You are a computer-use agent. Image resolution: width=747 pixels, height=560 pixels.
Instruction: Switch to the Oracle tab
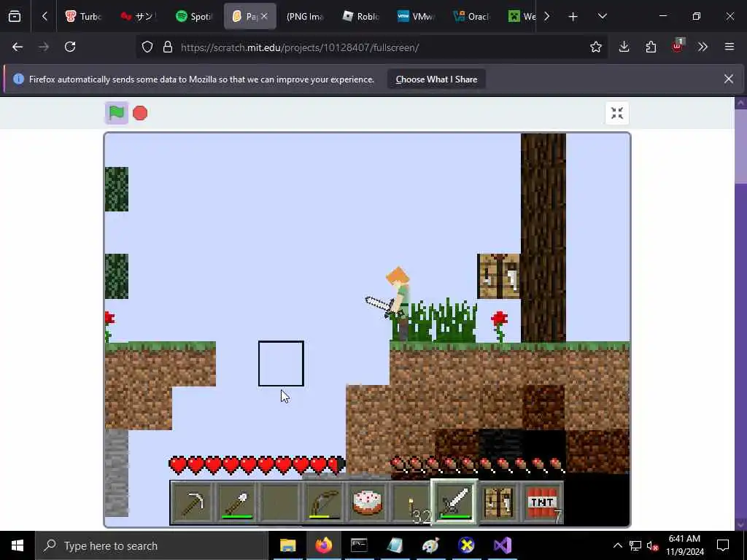pos(471,16)
